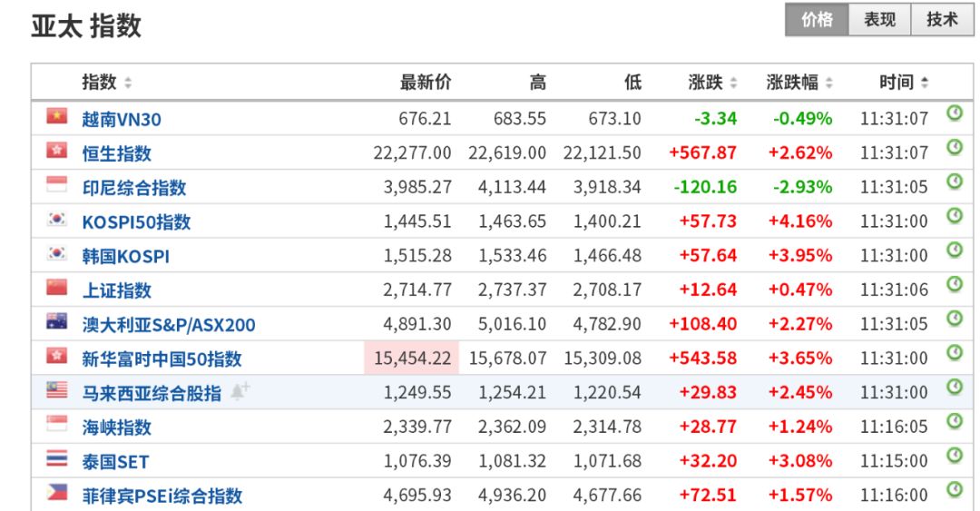Click the clock icon in the 越南VN30 row
The height and width of the screenshot is (511, 980).
pos(954,113)
